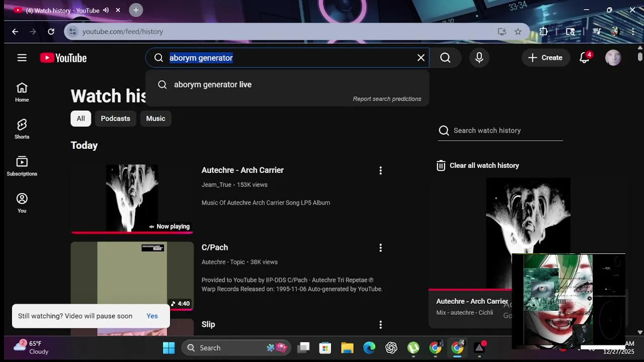Open the weather widget showing 65°F
Viewport: 644px width, 362px height.
pos(31,347)
